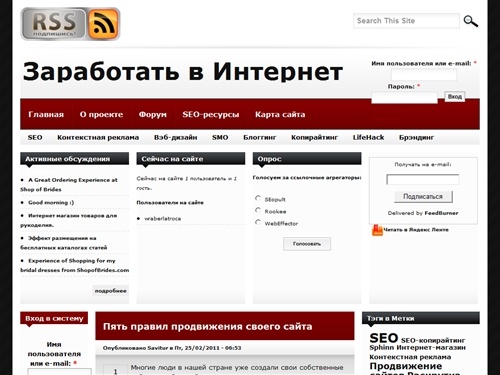
Task: Click the Продвижение tag
Action: tap(406, 366)
